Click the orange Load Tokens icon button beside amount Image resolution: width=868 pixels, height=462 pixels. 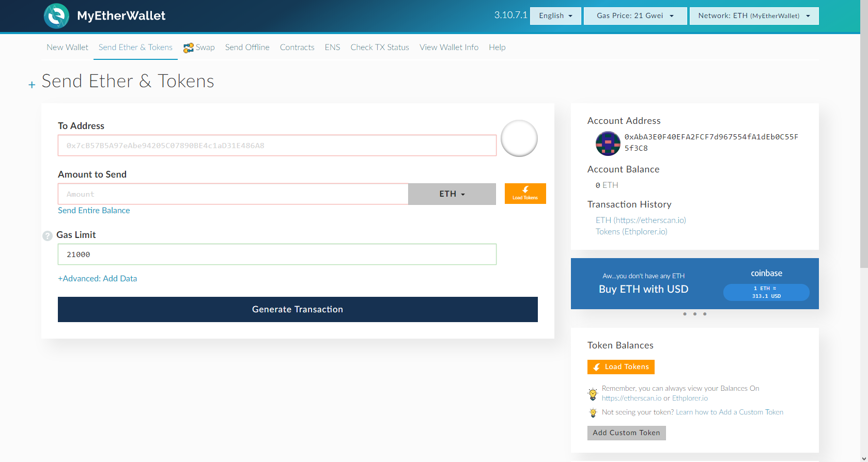coord(525,194)
